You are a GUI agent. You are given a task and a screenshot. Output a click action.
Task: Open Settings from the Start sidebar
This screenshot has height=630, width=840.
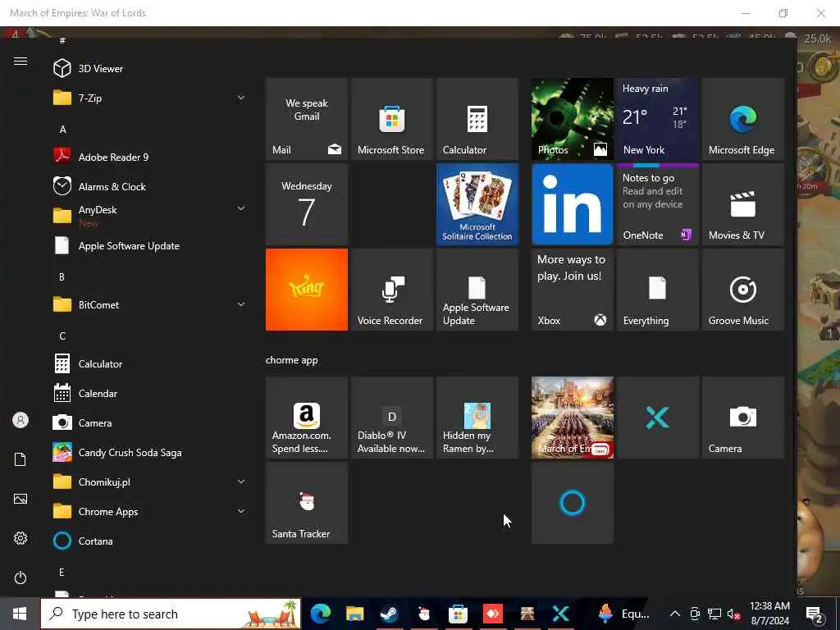pos(21,538)
